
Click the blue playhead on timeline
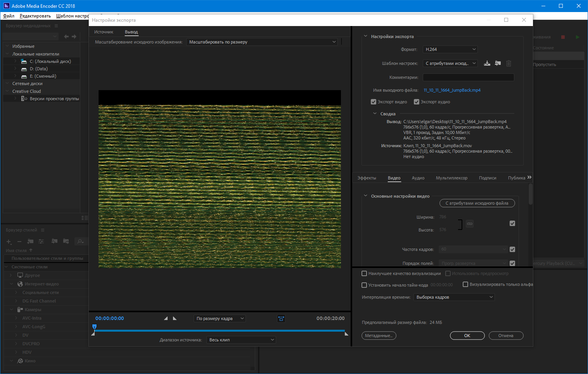94,327
